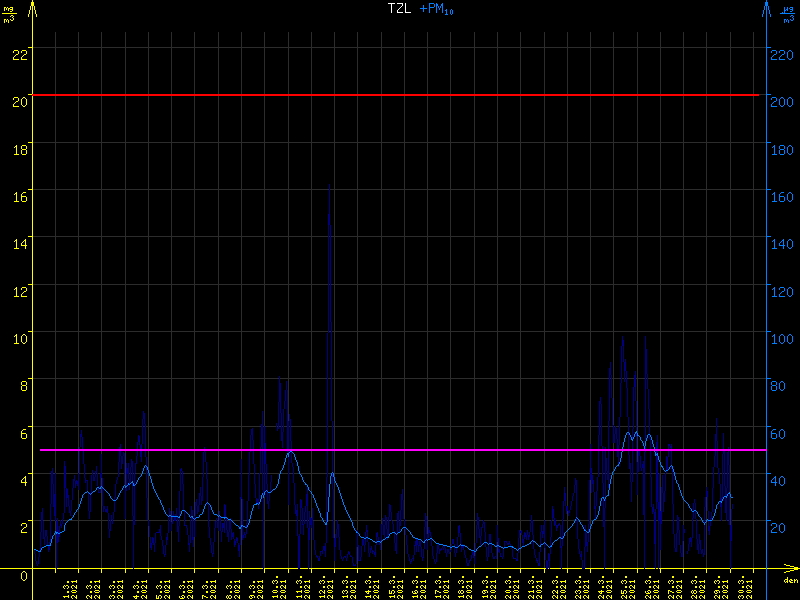Click the 22 tick on left axis

(18, 54)
